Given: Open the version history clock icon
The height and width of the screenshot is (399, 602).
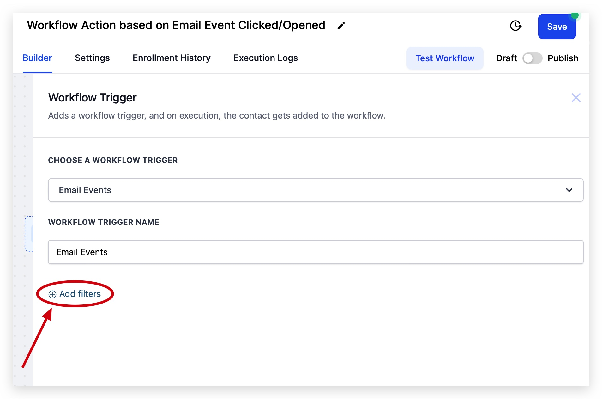Looking at the screenshot, I should pos(515,26).
